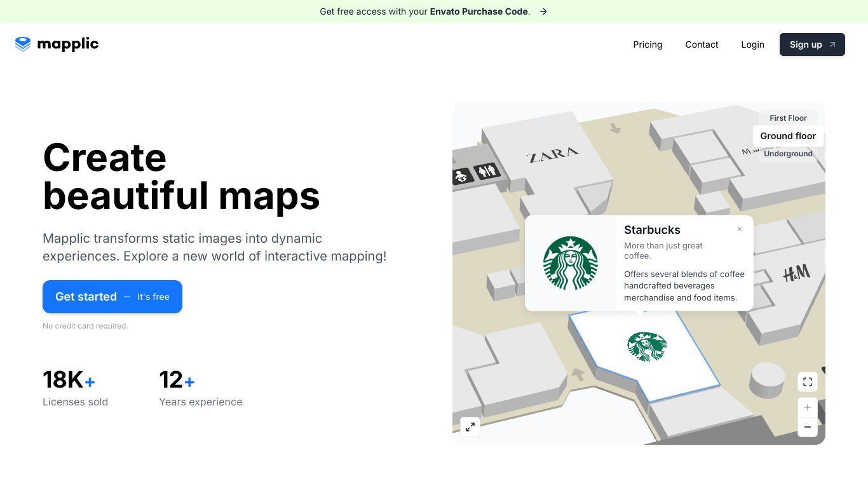This screenshot has width=868, height=488.
Task: Switch to Ground floor
Action: 788,136
